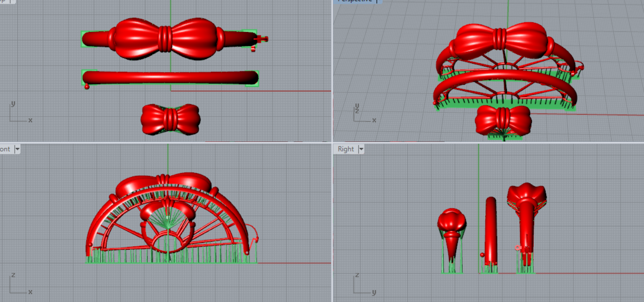Viewport: 644px width, 302px height.
Task: Click the Front viewport title label
Action: click(5, 149)
